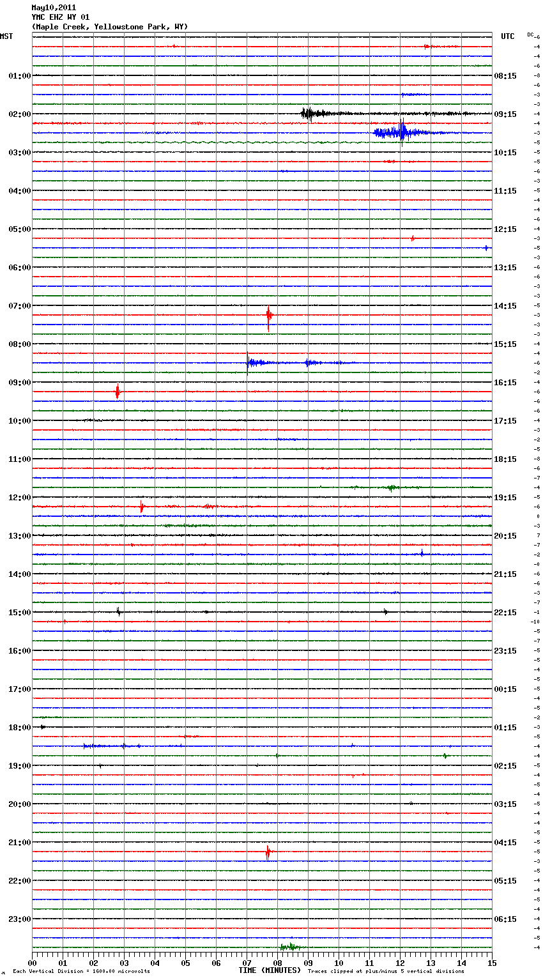Click the 12:15 UTC time label

pos(505,229)
